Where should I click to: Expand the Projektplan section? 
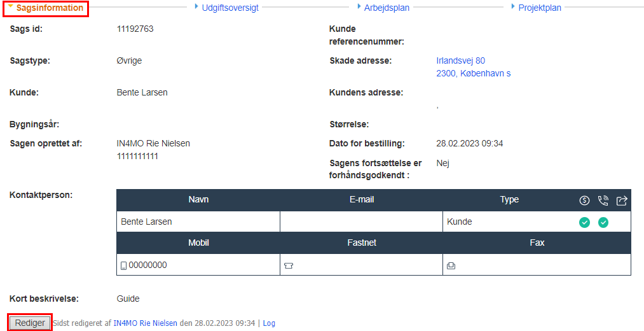pyautogui.click(x=539, y=8)
